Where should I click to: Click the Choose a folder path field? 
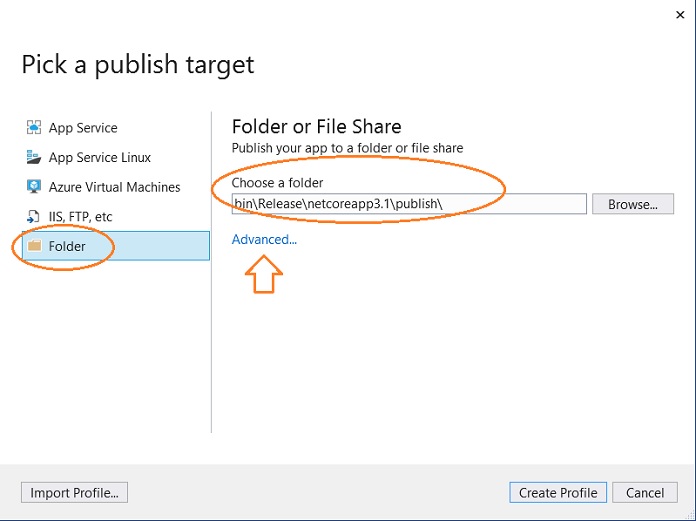(409, 204)
